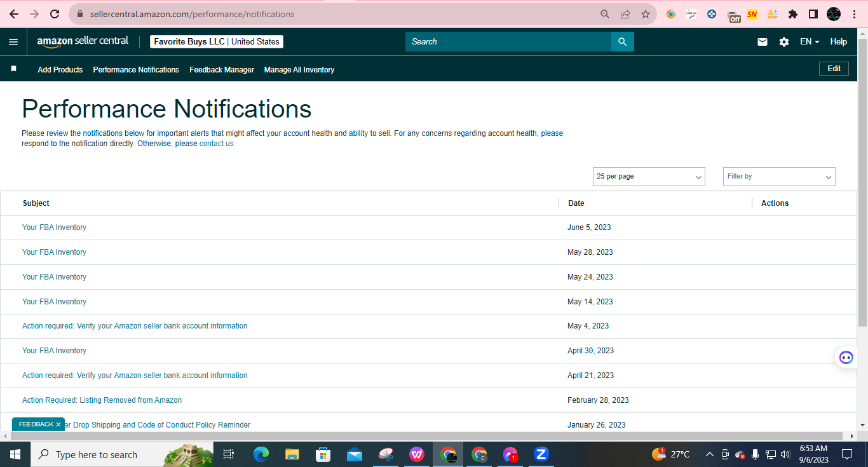This screenshot has height=467, width=868.
Task: Open File Explorer from the taskbar
Action: click(292, 454)
